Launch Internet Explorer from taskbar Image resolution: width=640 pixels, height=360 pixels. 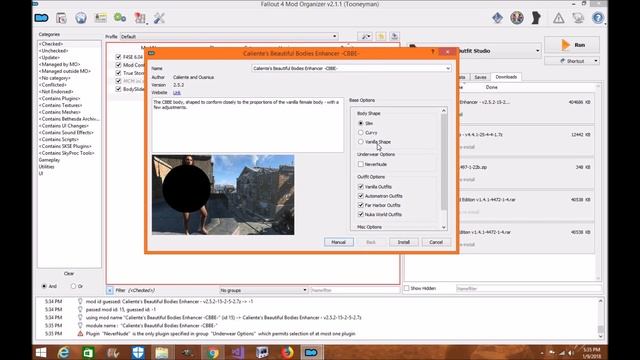[x=63, y=352]
